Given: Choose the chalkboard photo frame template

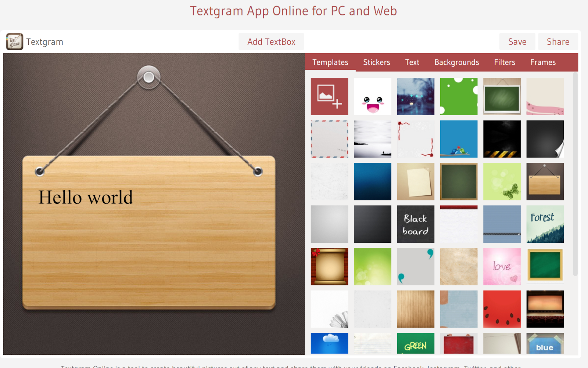Looking at the screenshot, I should coord(502,96).
